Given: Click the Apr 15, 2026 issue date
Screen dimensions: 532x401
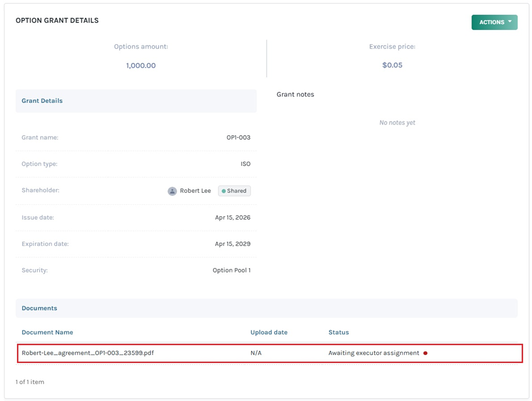Looking at the screenshot, I should coord(233,217).
